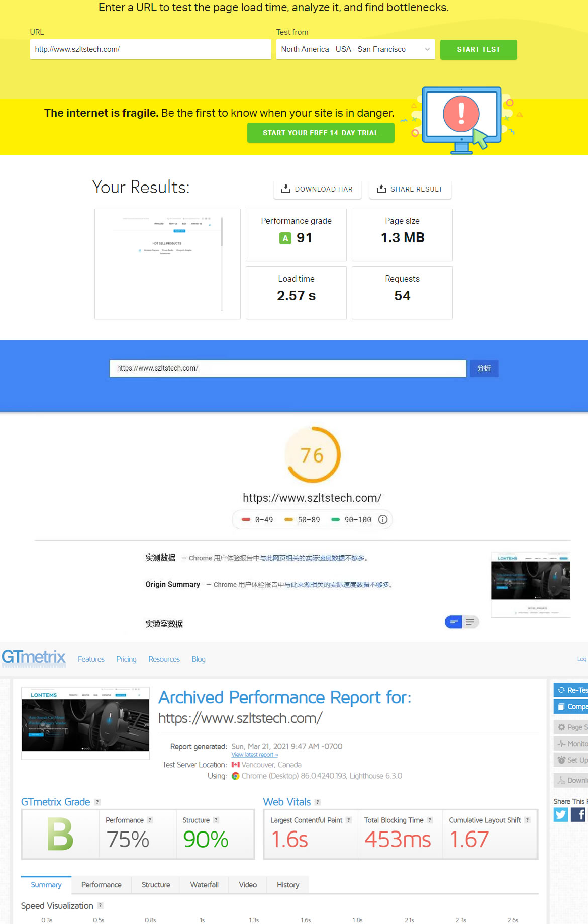This screenshot has height=924, width=588.
Task: Click the 实验室数据 lab data heading
Action: tap(164, 624)
